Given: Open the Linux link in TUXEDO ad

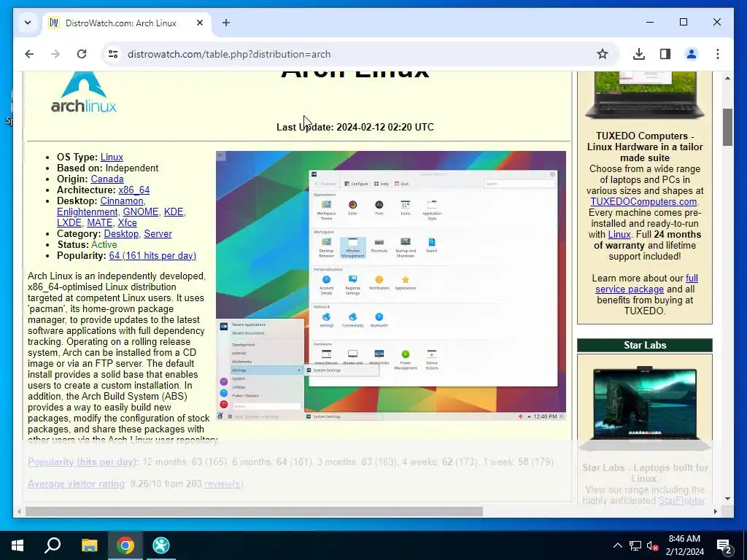Looking at the screenshot, I should click(619, 234).
